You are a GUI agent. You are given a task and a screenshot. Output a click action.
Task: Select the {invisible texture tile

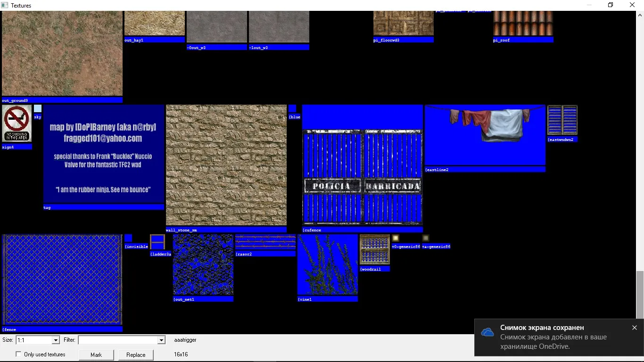click(128, 238)
